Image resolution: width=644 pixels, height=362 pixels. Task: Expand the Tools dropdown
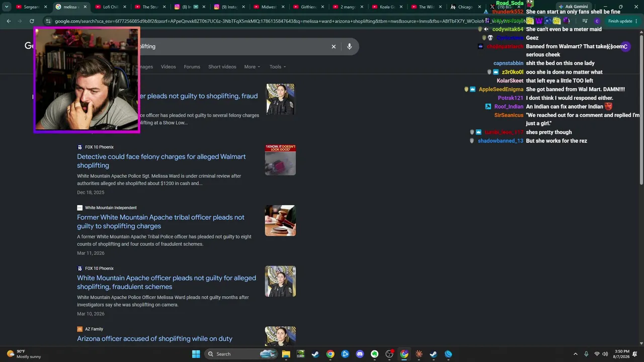(x=277, y=67)
